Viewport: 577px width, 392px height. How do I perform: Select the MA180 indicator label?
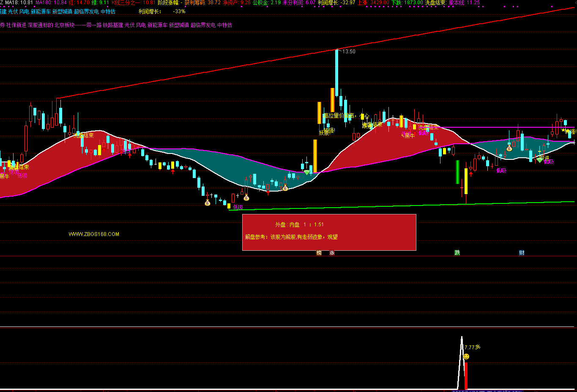coord(51,3)
